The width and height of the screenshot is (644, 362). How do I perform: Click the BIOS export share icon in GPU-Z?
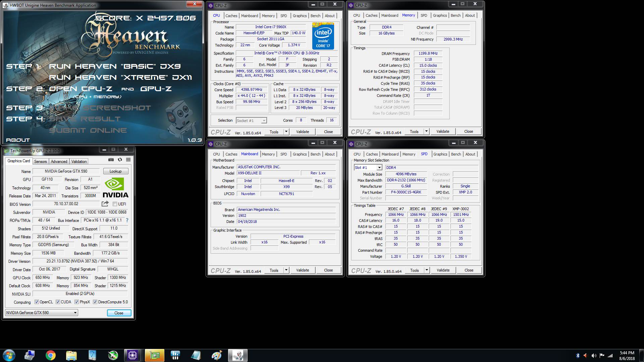pyautogui.click(x=105, y=204)
